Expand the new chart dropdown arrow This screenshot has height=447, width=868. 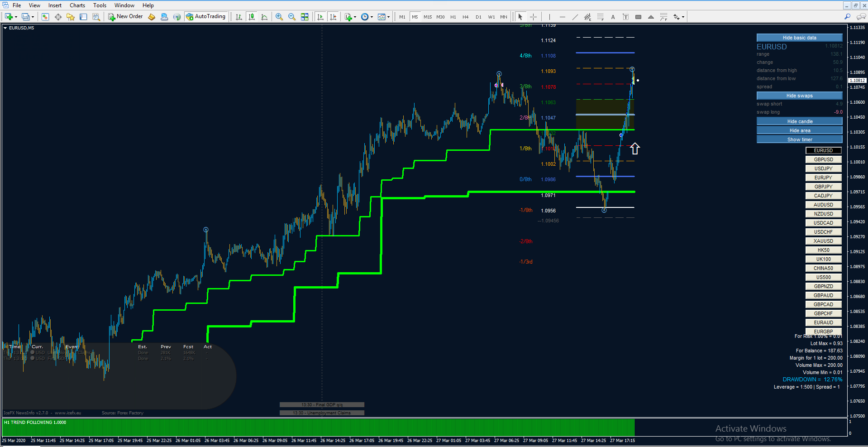[16, 17]
